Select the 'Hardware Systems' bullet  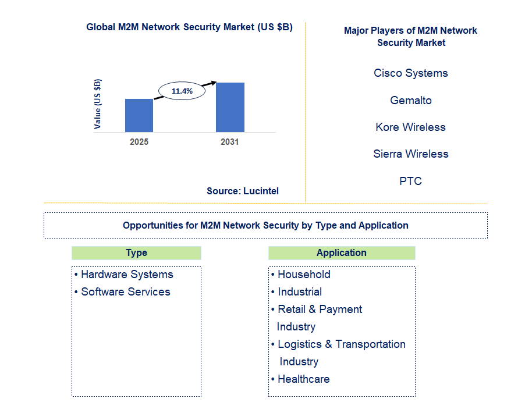(x=124, y=275)
